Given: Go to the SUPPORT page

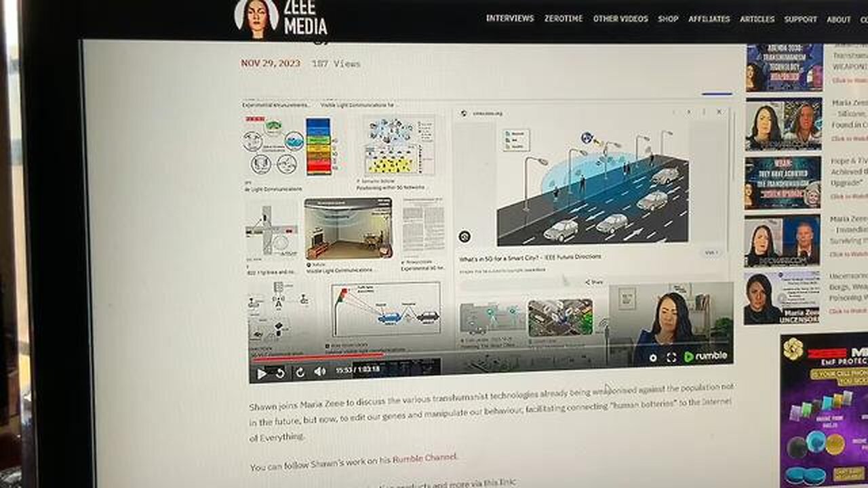Looking at the screenshot, I should [x=801, y=19].
